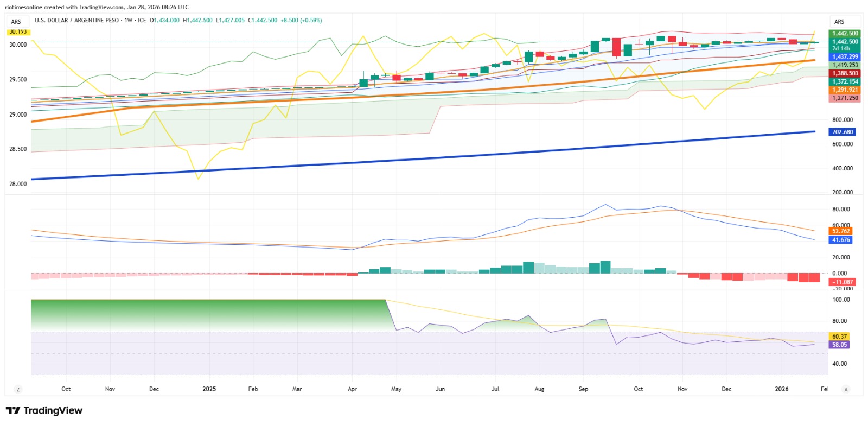The width and height of the screenshot is (868, 425).
Task: Click the blue 41.676 indicator label
Action: 841,240
